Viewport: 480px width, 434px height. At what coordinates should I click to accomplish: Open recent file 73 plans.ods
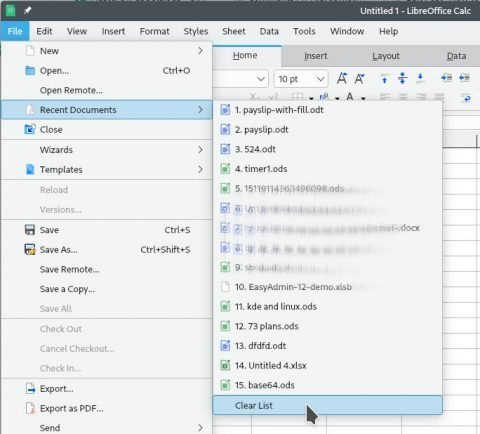[328, 326]
